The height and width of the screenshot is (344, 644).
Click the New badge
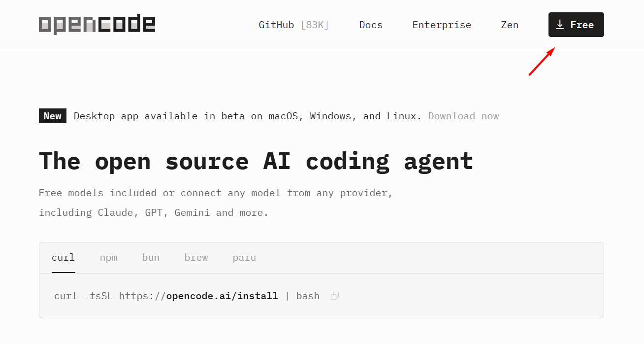click(x=52, y=116)
